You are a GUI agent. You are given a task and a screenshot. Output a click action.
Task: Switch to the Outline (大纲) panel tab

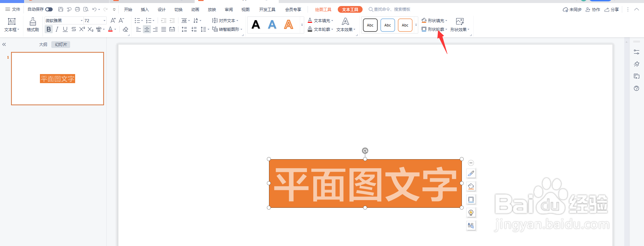[43, 44]
